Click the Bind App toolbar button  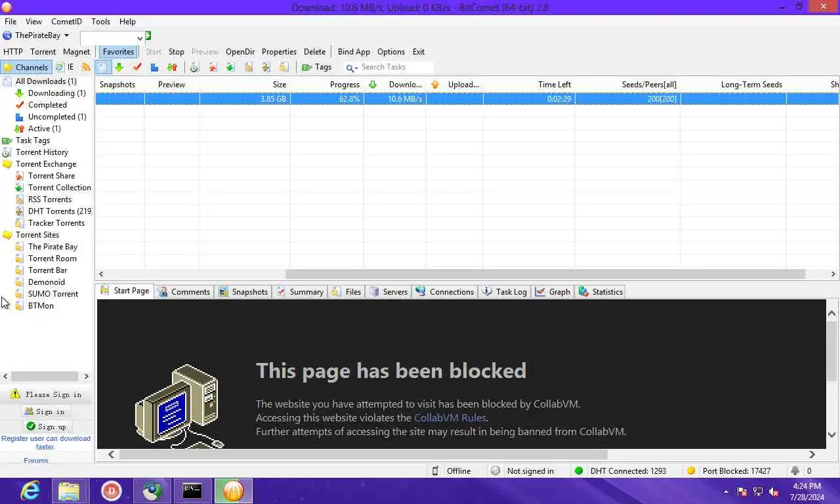pyautogui.click(x=354, y=52)
